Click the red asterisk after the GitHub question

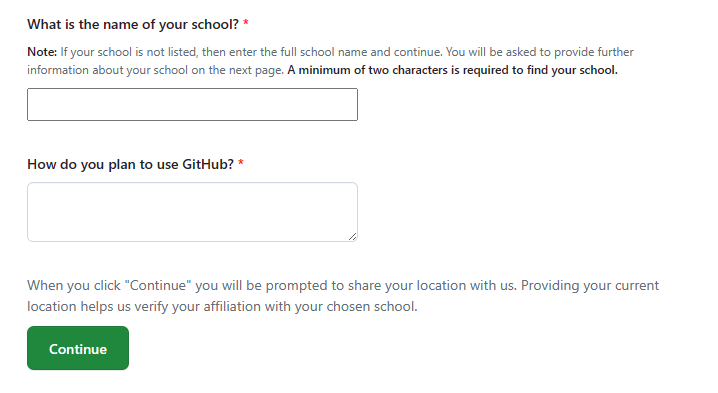point(241,163)
